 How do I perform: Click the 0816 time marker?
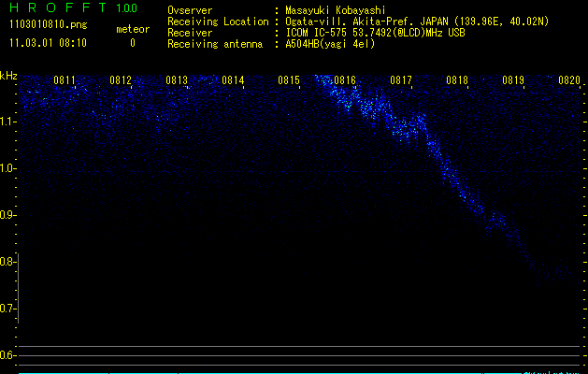(x=345, y=80)
